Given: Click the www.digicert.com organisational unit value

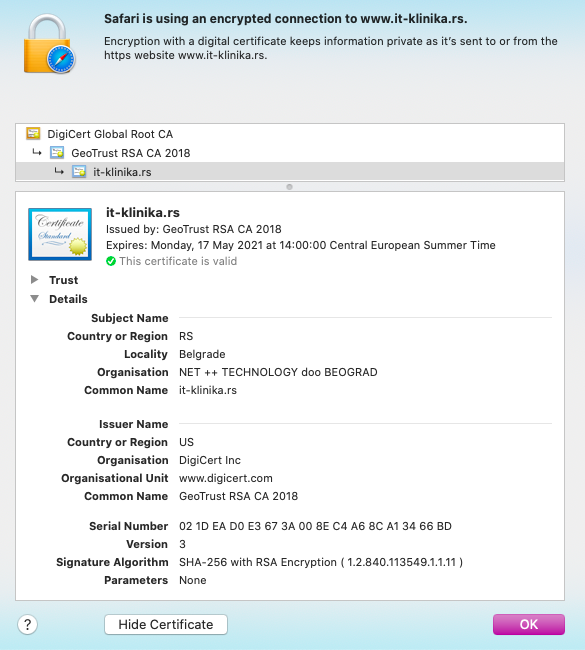Looking at the screenshot, I should pos(226,478).
